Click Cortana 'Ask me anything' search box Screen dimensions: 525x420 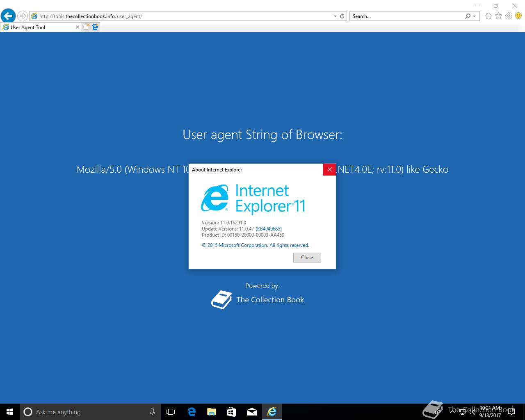click(90, 412)
